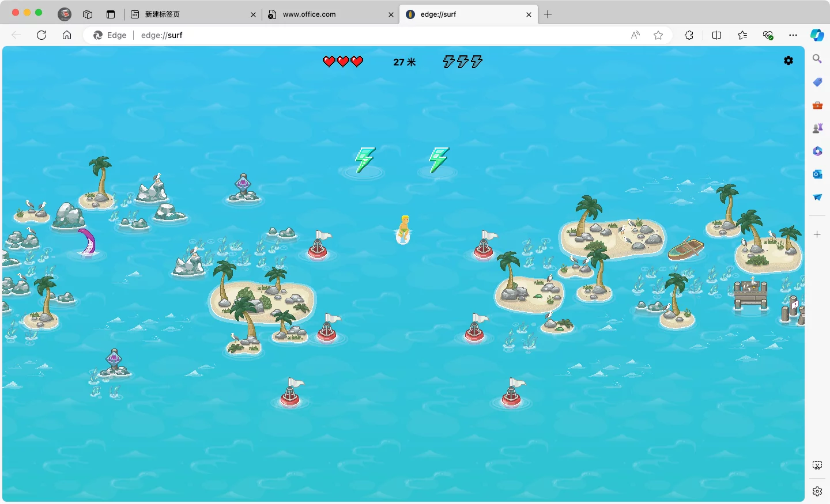Select the edge://surf tab
The width and height of the screenshot is (830, 504).
(468, 14)
